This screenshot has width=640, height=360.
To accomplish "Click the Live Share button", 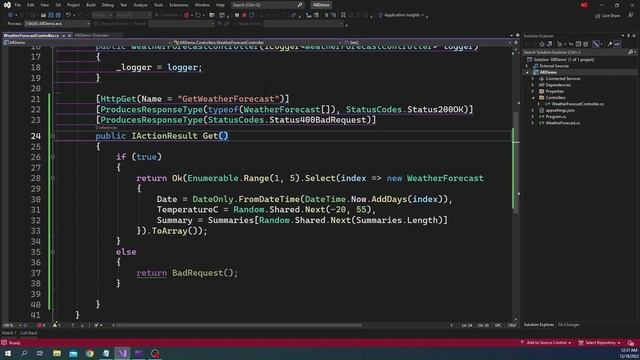I will click(608, 16).
